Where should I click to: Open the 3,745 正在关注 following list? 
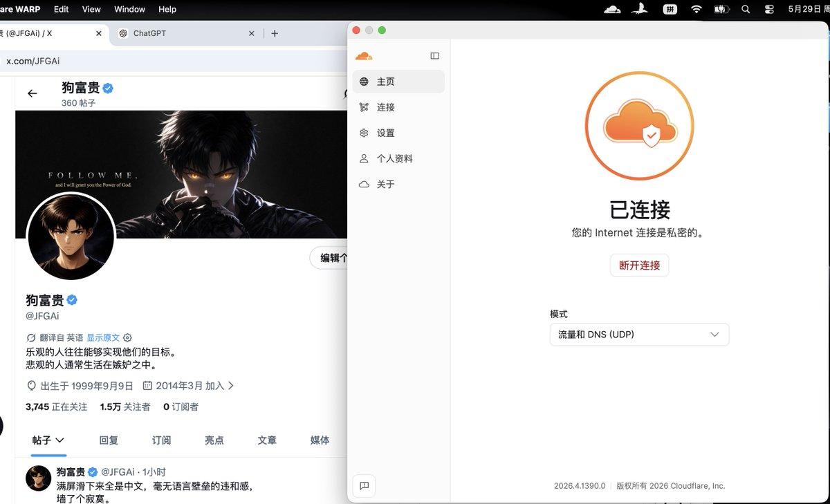57,407
